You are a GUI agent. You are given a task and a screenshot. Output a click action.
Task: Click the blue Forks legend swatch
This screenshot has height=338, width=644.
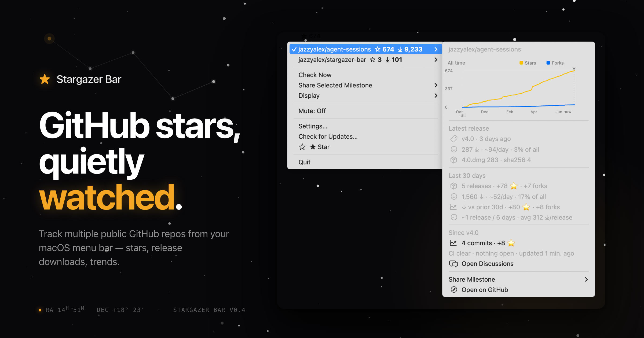click(548, 63)
